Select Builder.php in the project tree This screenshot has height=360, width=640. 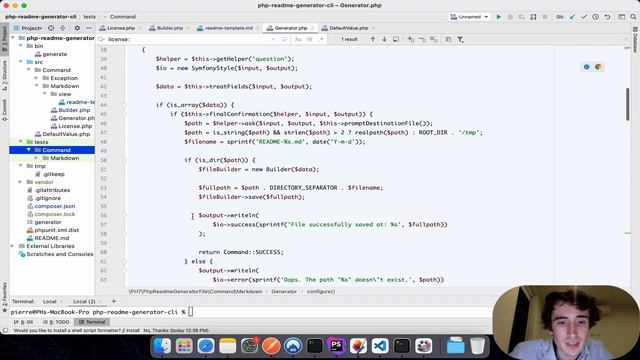70,110
